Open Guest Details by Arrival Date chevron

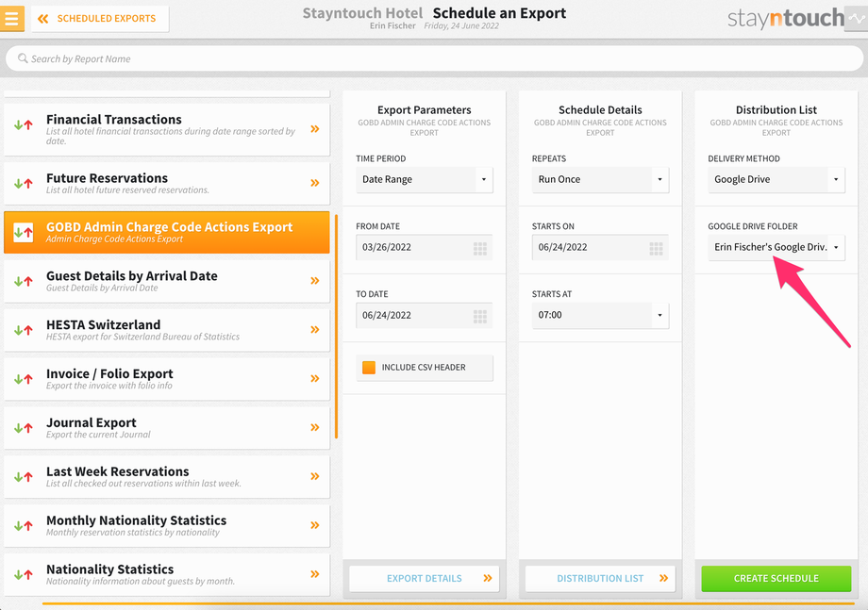315,280
